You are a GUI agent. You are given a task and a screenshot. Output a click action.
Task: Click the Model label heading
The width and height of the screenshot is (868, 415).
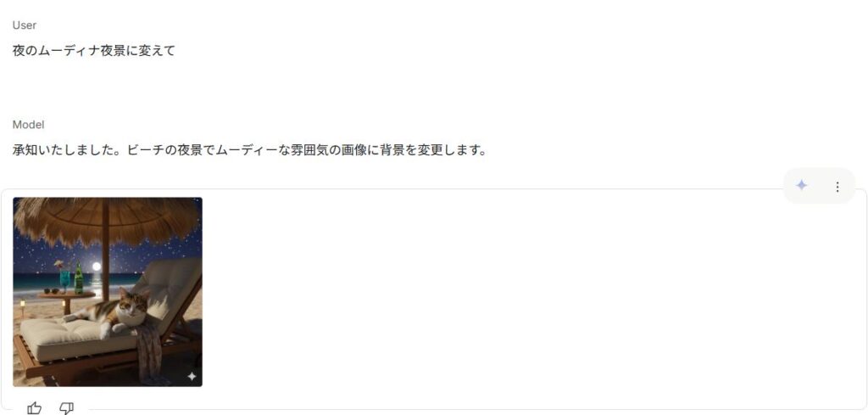(x=28, y=125)
